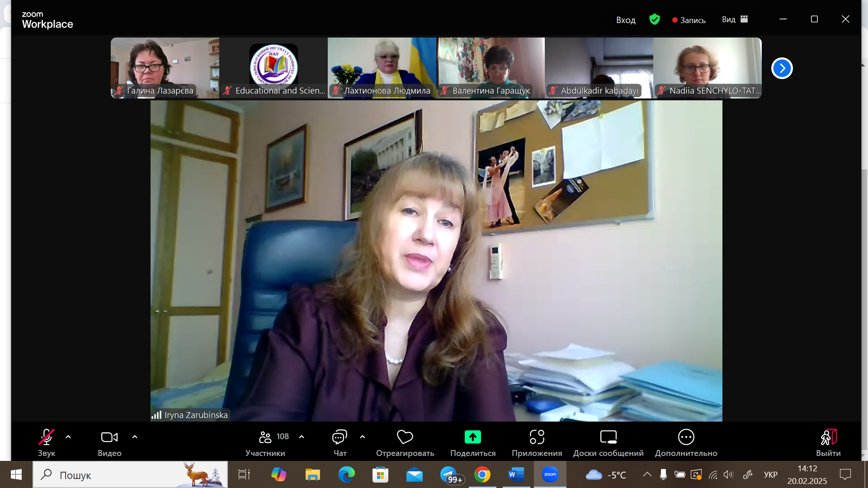868x488 pixels.
Task: Open Приложения apps panel
Action: (537, 437)
